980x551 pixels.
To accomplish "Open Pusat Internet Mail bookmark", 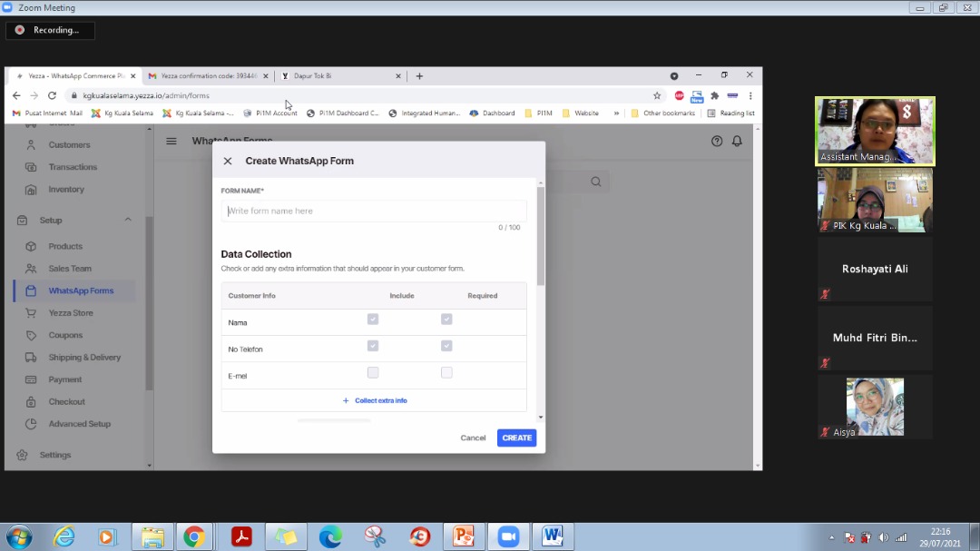I will click(47, 113).
